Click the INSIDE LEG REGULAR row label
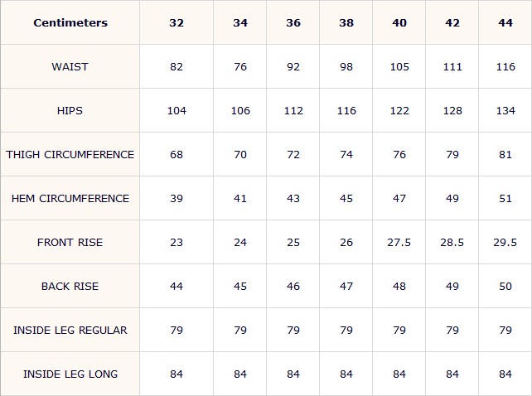Image resolution: width=532 pixels, height=396 pixels. click(x=70, y=330)
